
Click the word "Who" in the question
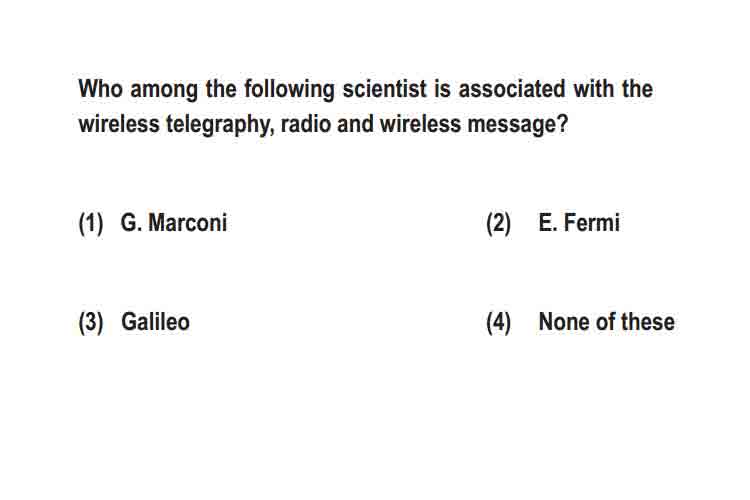pyautogui.click(x=100, y=89)
